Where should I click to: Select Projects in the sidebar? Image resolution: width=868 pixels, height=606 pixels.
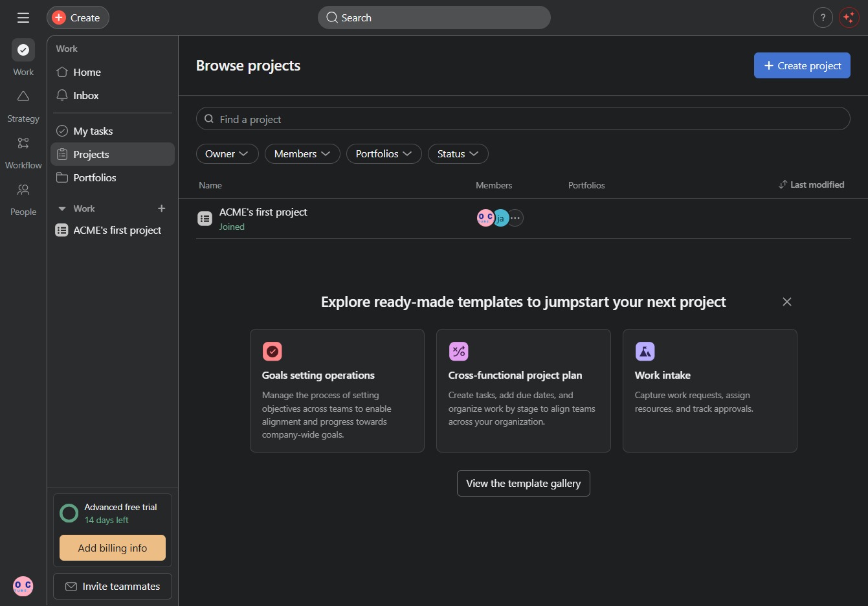[x=113, y=154]
